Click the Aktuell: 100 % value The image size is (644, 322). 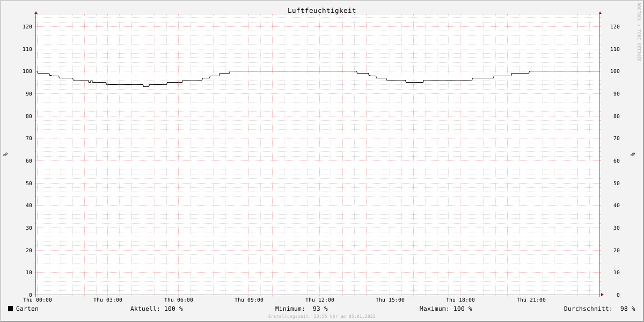tap(157, 309)
